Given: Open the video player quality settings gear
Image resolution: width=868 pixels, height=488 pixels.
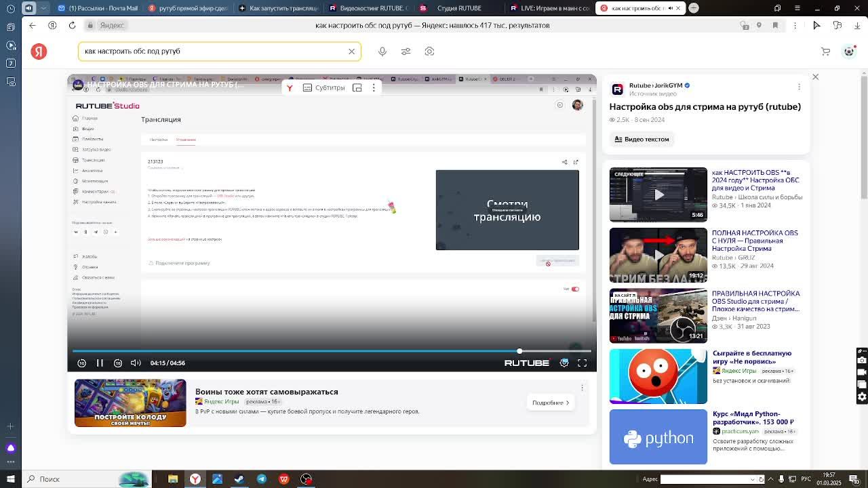Looking at the screenshot, I should pos(564,363).
